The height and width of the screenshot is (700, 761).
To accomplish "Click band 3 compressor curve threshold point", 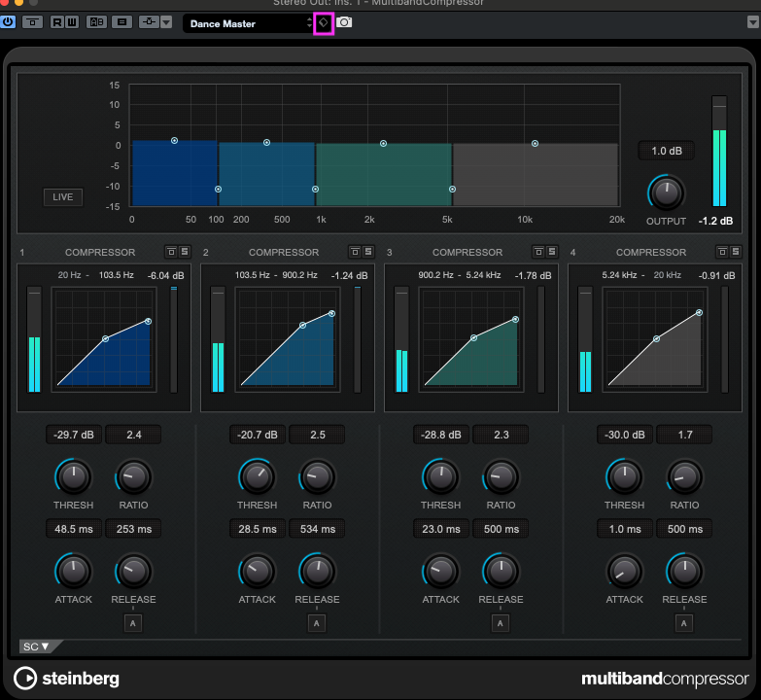I will point(473,338).
